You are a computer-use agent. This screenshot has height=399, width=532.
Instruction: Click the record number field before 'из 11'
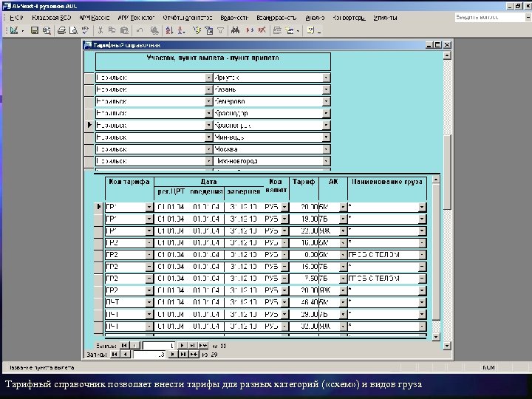tap(159, 346)
